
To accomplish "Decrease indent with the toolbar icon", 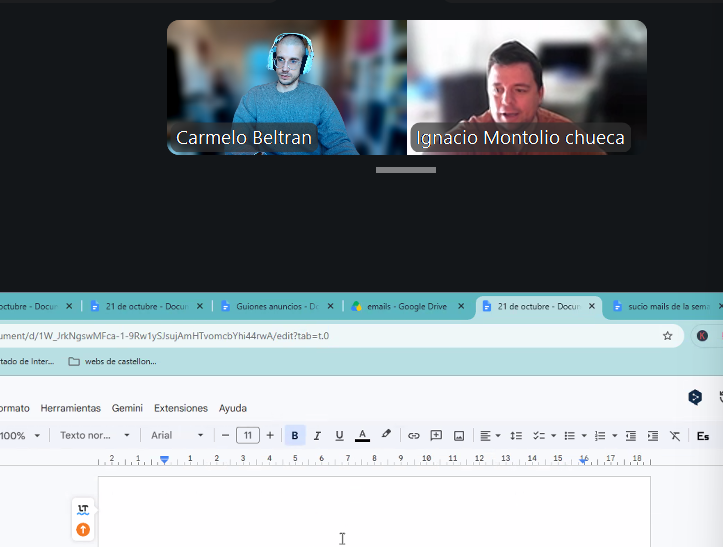I will 631,435.
